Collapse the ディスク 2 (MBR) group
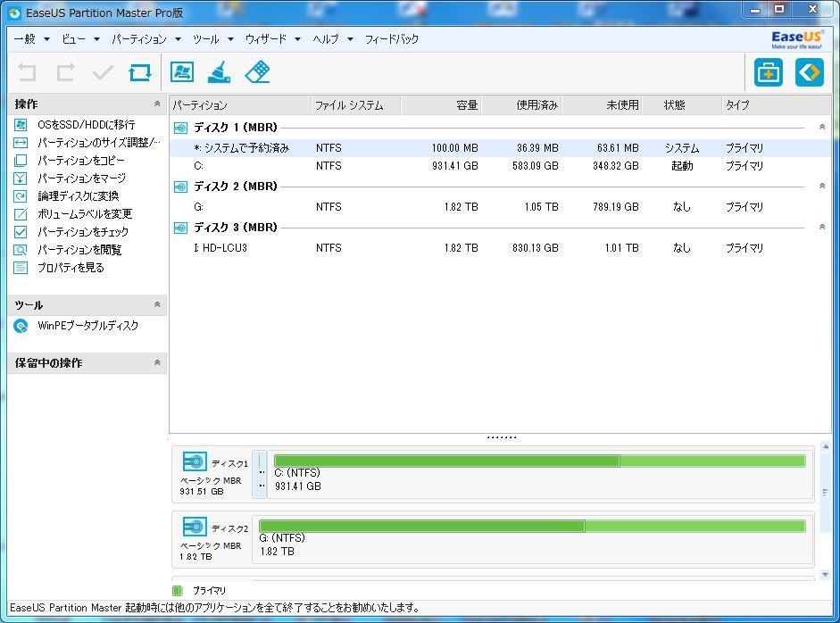 point(822,186)
